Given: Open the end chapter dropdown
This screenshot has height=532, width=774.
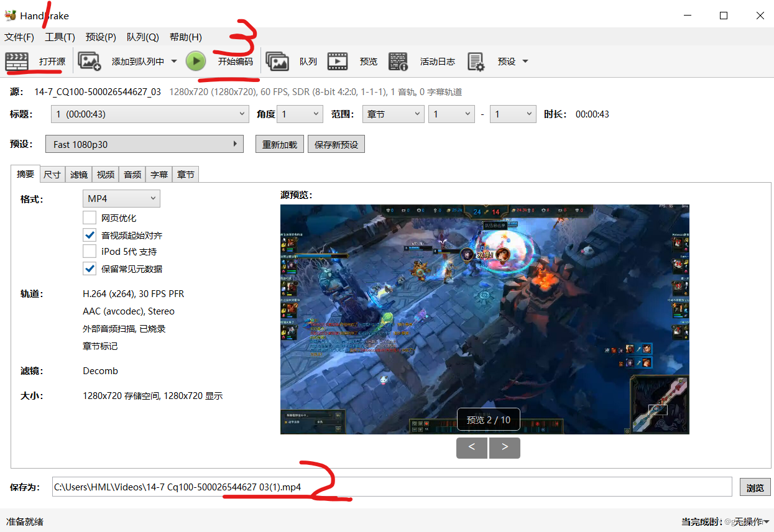Looking at the screenshot, I should point(513,114).
